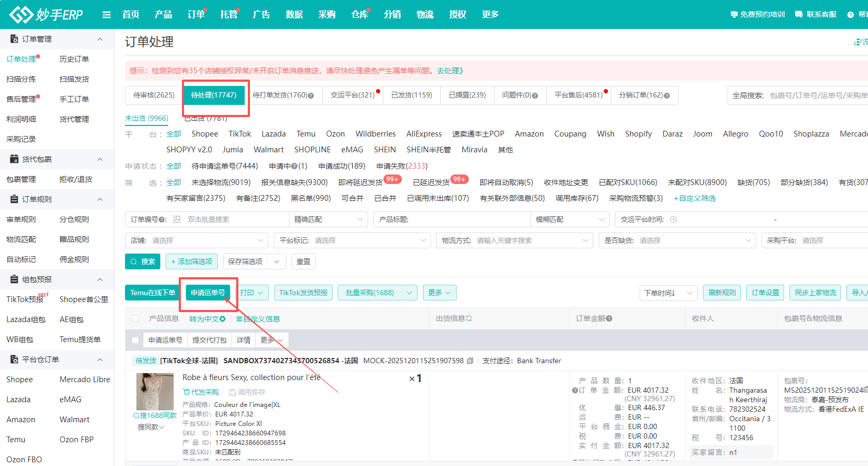Toggle the sidebar hamburger menu icon

point(107,15)
